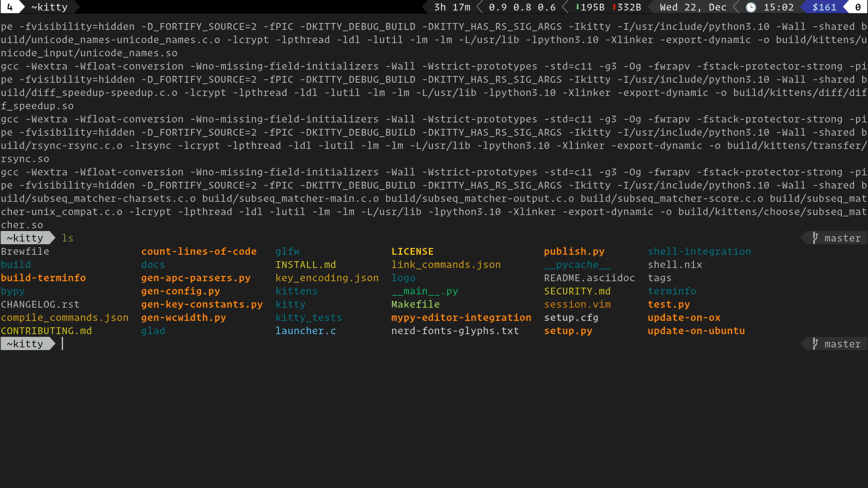Image resolution: width=868 pixels, height=488 pixels.
Task: Click the bypy directory name
Action: point(13,291)
